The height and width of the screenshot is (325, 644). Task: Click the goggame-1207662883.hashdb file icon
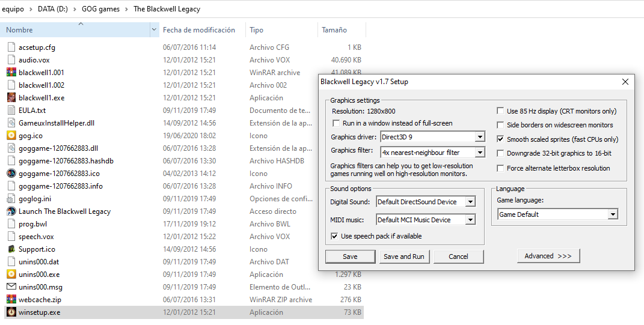(x=11, y=161)
